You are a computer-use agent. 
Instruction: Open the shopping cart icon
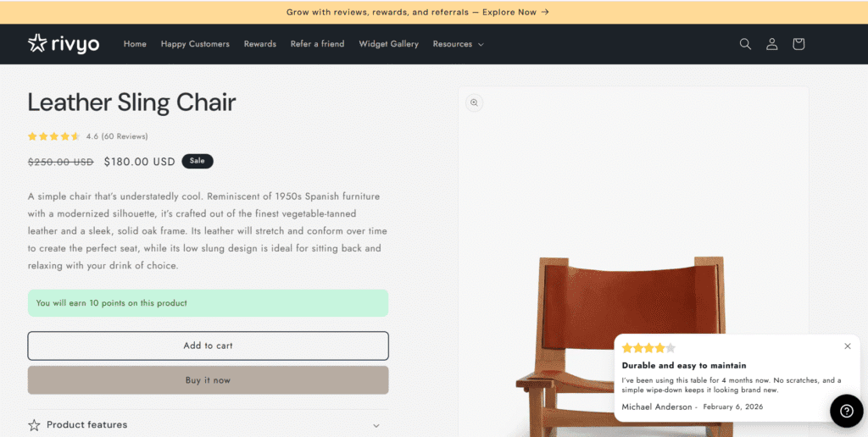[x=798, y=44]
